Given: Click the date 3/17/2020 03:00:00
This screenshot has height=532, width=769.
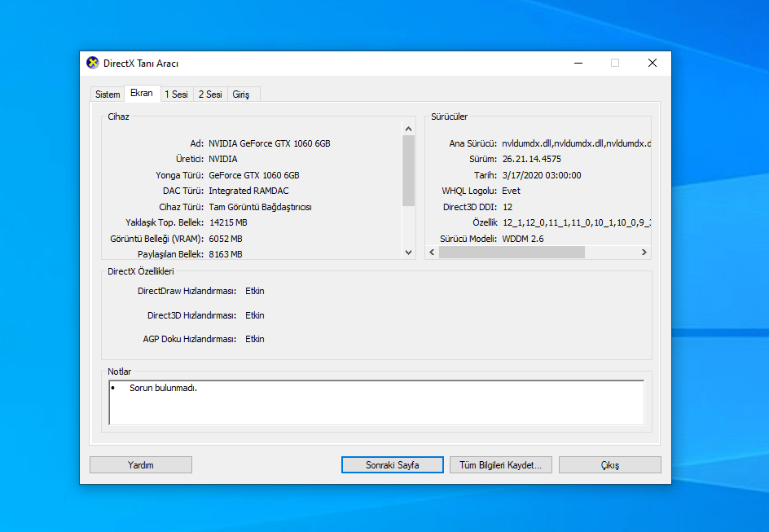Looking at the screenshot, I should pyautogui.click(x=542, y=175).
